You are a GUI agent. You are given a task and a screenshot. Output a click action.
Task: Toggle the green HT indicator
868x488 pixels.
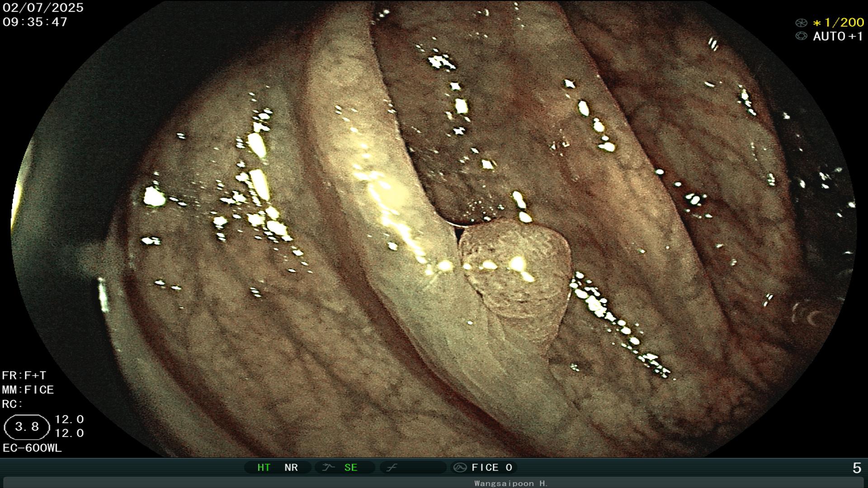click(x=264, y=468)
